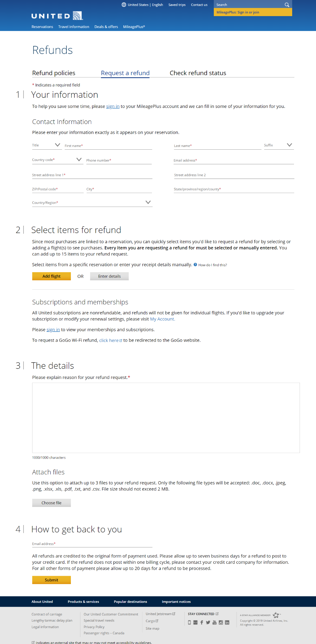
Task: Open United's Twitter page icon
Action: [208, 623]
